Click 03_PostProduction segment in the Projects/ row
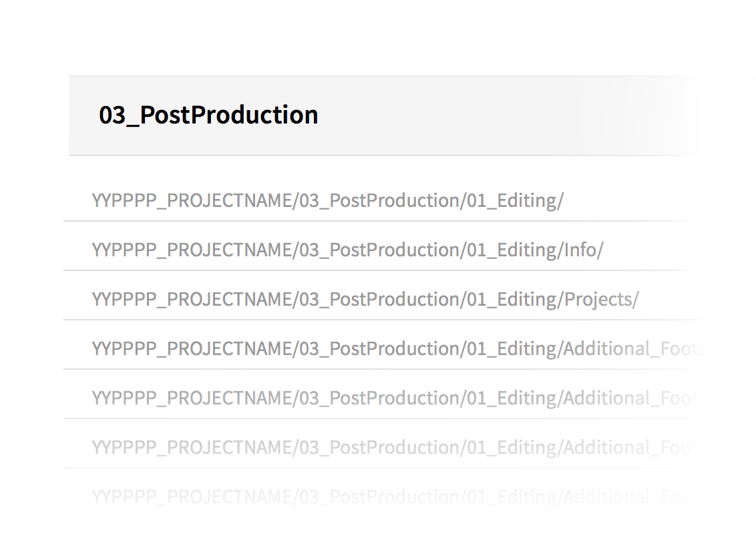The width and height of the screenshot is (756, 536). (x=379, y=299)
